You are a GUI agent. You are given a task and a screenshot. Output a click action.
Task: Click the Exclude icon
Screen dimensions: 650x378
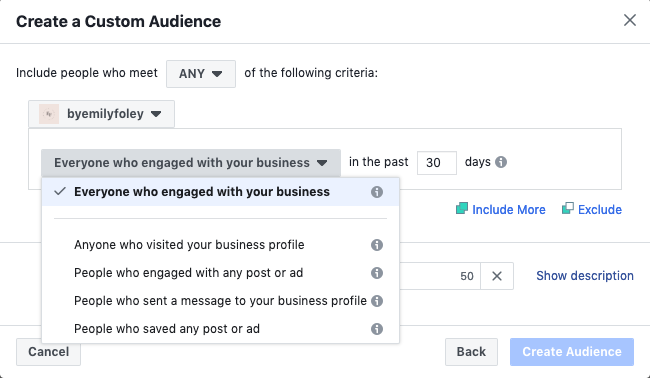[x=568, y=208]
